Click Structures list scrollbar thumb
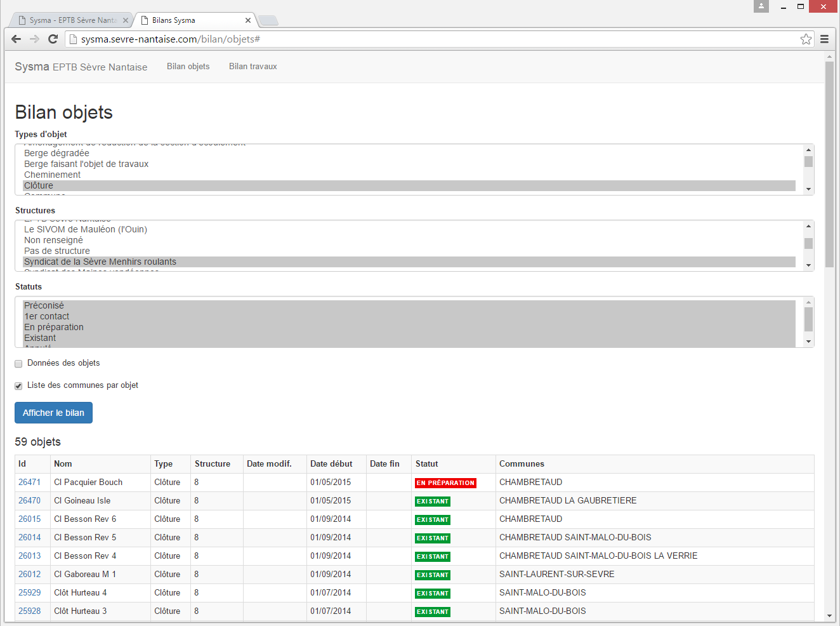 [808, 243]
